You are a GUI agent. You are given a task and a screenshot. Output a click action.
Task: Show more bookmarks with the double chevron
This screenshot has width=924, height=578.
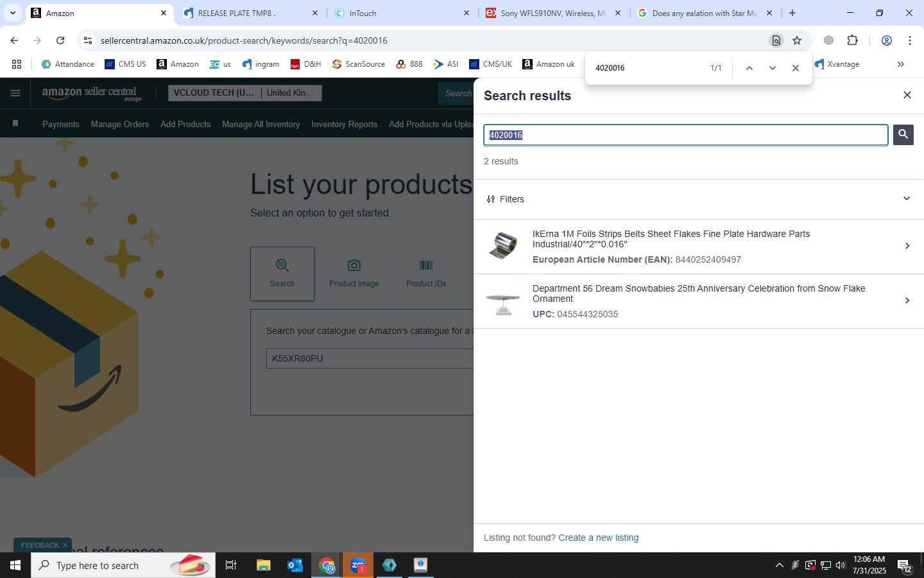tap(900, 64)
